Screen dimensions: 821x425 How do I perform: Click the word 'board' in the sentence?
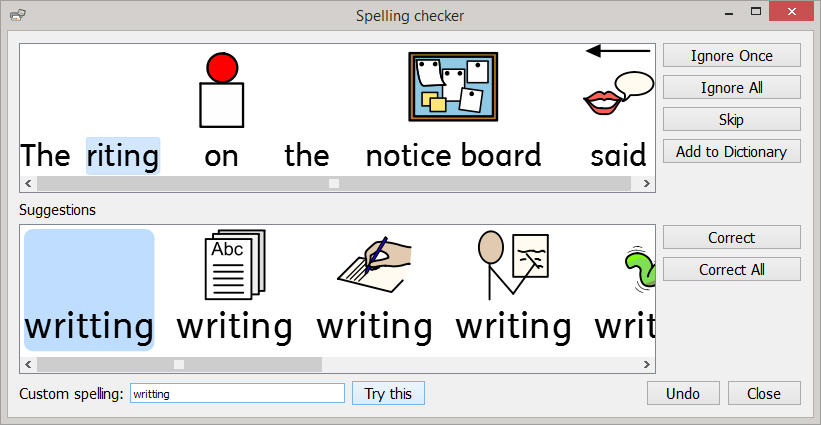[501, 155]
